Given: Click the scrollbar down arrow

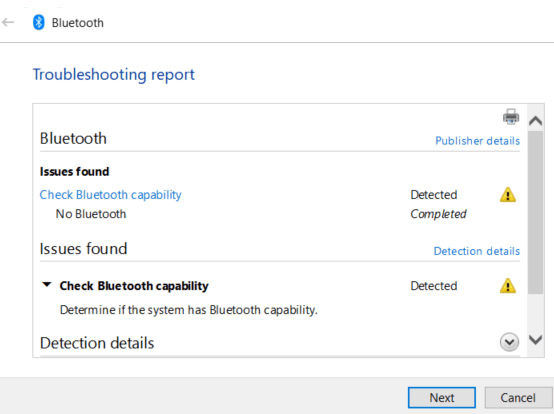Looking at the screenshot, I should (536, 340).
